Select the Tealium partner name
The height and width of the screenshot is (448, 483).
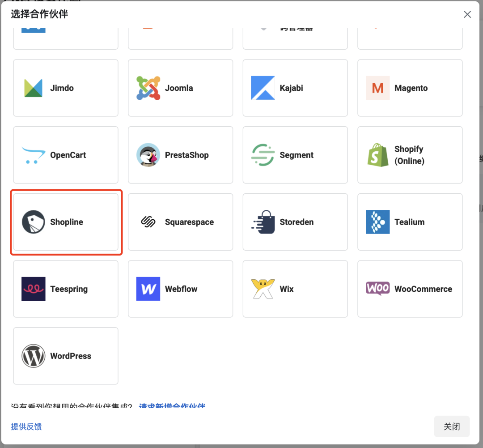tap(409, 222)
